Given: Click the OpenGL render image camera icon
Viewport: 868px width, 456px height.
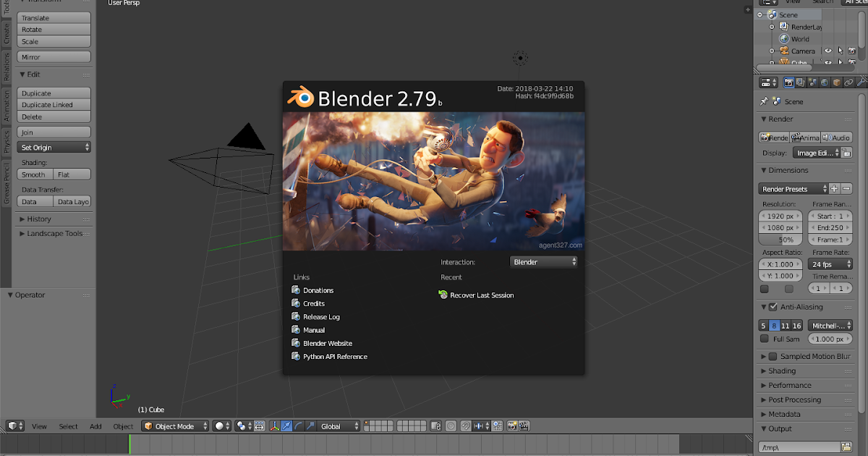Looking at the screenshot, I should coord(512,426).
